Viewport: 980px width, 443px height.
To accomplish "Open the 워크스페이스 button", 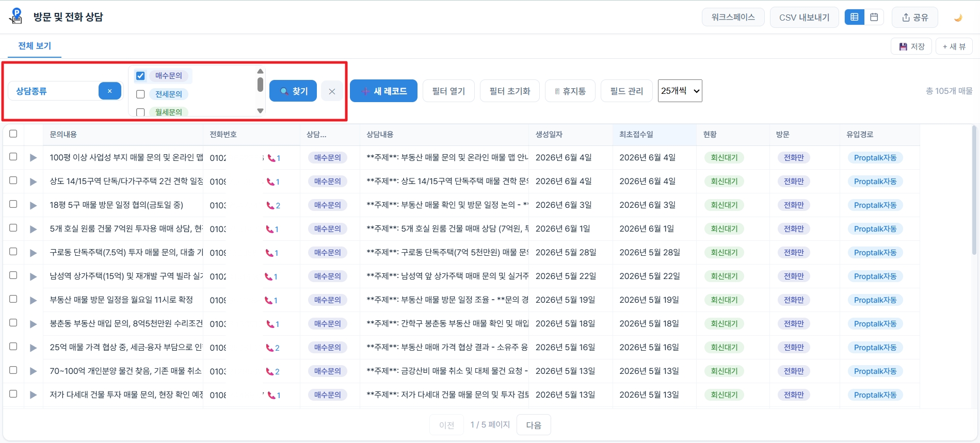I will click(733, 18).
